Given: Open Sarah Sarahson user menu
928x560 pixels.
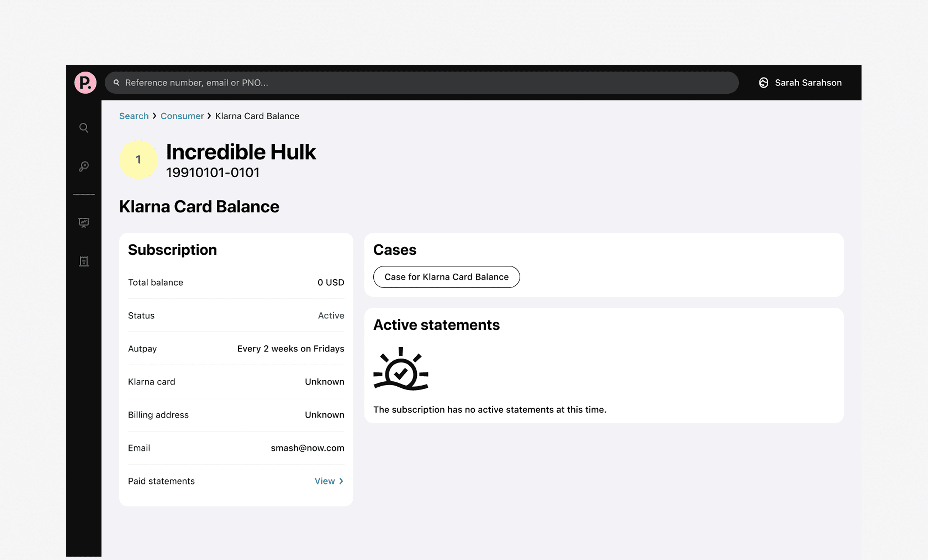Looking at the screenshot, I should pos(808,83).
